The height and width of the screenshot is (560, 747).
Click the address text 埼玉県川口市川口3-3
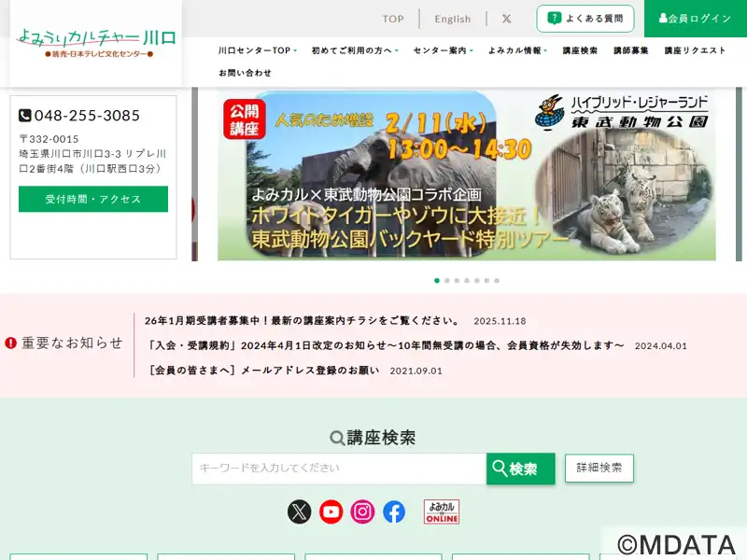point(92,161)
